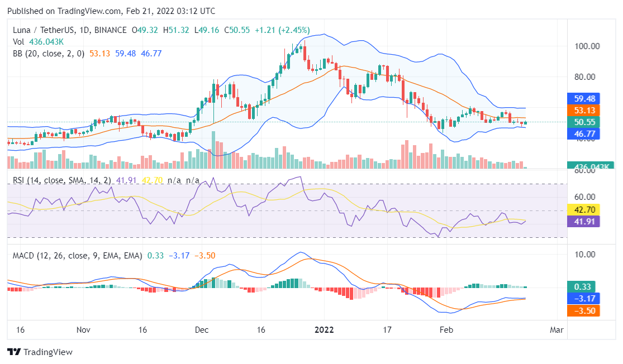
Task: Click the 2022 label on the time axis
Action: pyautogui.click(x=323, y=329)
